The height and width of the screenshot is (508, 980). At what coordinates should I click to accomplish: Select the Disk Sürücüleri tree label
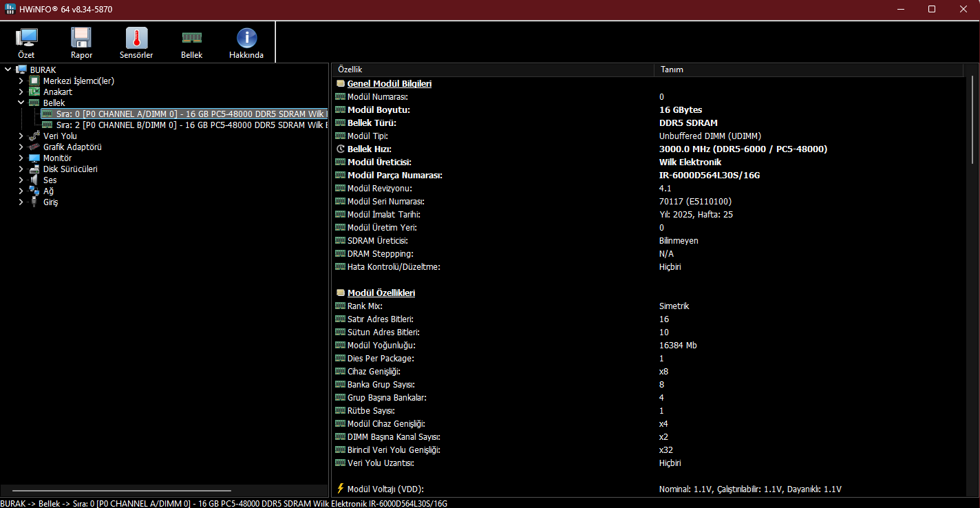70,169
